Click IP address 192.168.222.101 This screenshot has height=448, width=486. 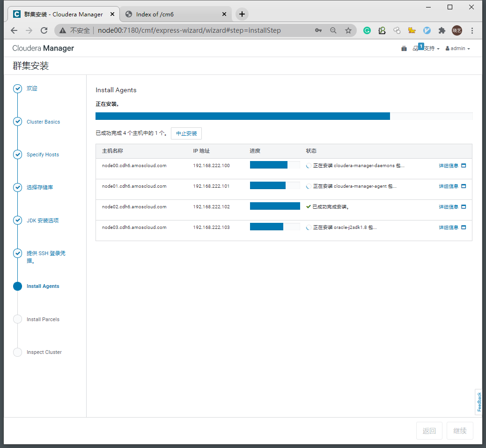click(211, 186)
